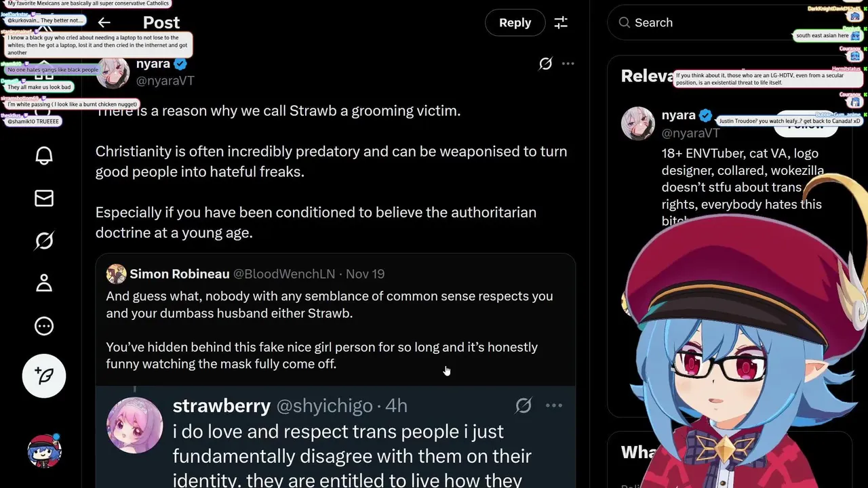The image size is (868, 488).
Task: Click strawberry's profile avatar
Action: click(134, 425)
